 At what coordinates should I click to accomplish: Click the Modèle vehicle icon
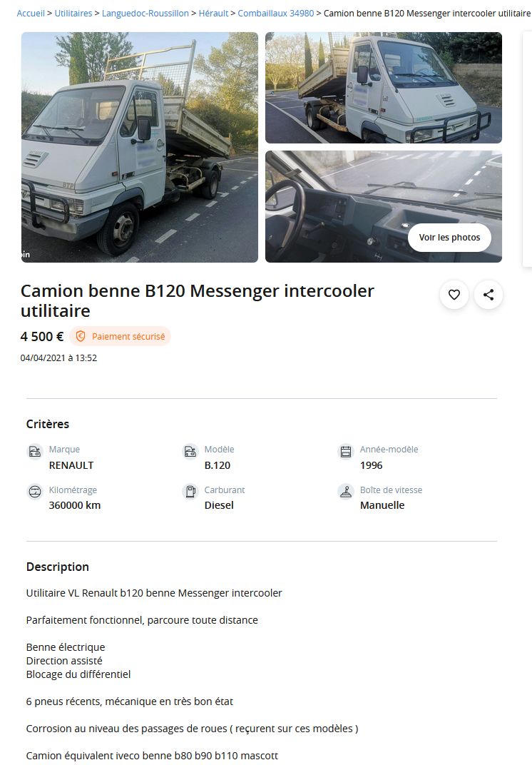coord(190,452)
